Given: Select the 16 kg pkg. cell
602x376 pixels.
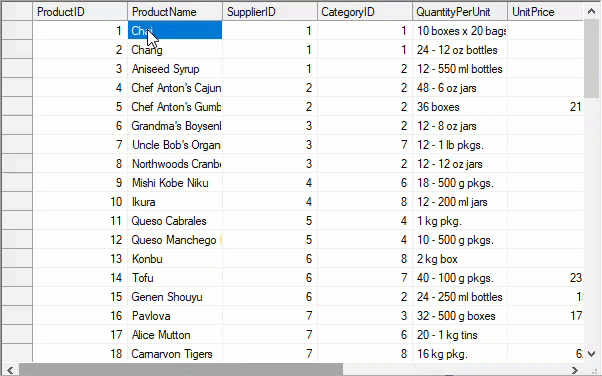Looking at the screenshot, I should [460, 353].
